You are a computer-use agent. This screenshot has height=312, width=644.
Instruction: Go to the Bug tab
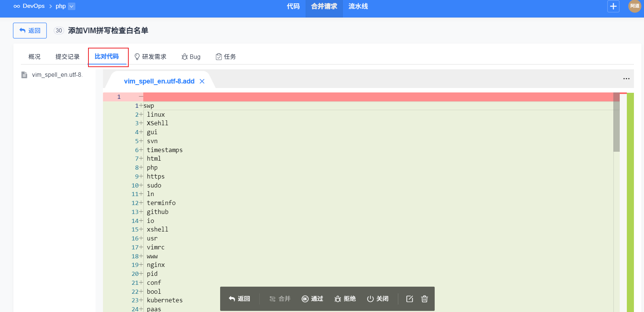(191, 57)
